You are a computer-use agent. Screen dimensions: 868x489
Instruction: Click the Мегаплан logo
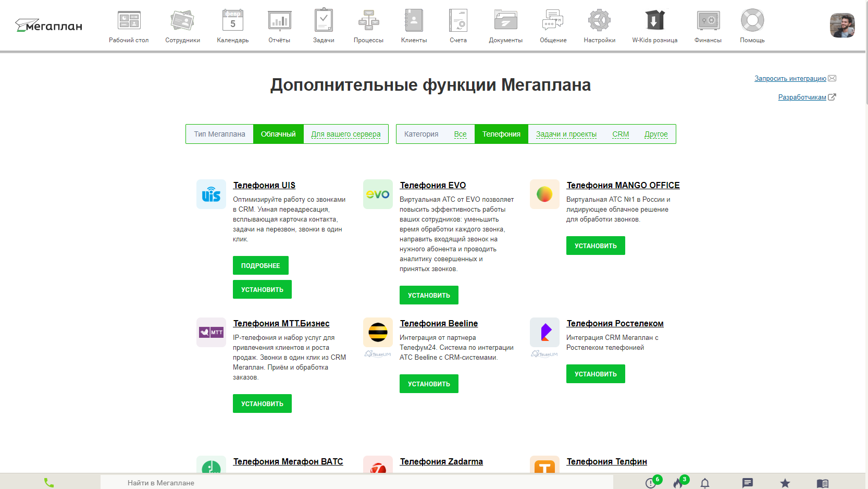tap(48, 26)
